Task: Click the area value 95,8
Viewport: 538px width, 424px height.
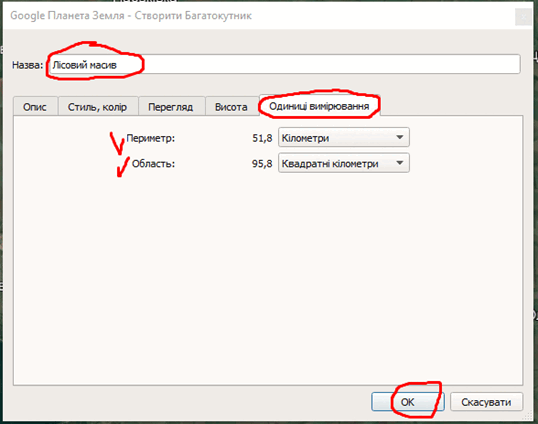Action: point(262,164)
